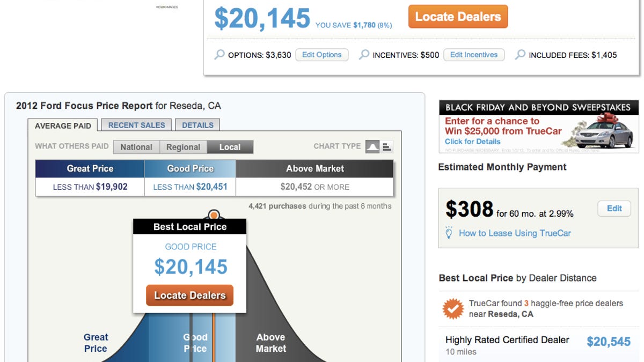Viewport: 644px width, 362px height.
Task: Click the lightbulb icon beside How to Lease
Action: click(449, 233)
